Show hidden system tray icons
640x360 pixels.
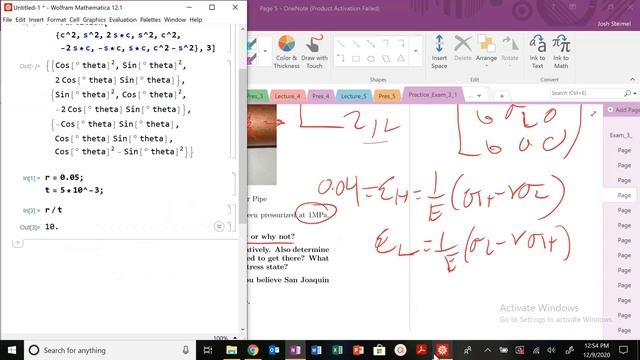tap(487, 350)
